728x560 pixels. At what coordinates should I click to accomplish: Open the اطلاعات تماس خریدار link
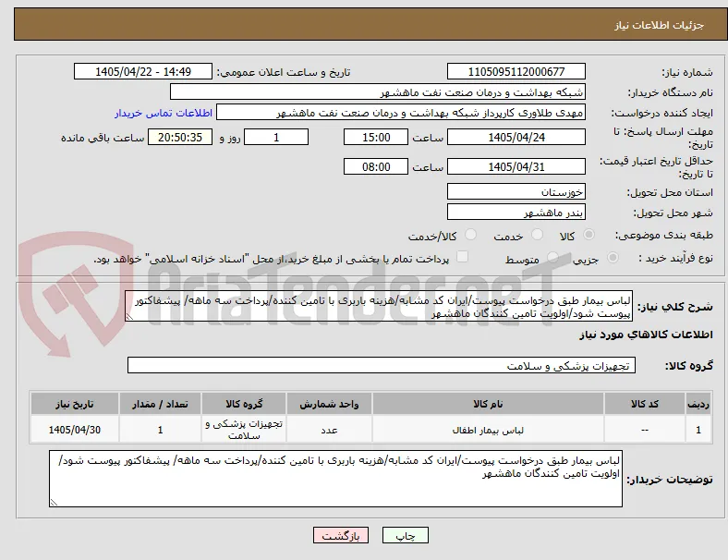coord(164,113)
